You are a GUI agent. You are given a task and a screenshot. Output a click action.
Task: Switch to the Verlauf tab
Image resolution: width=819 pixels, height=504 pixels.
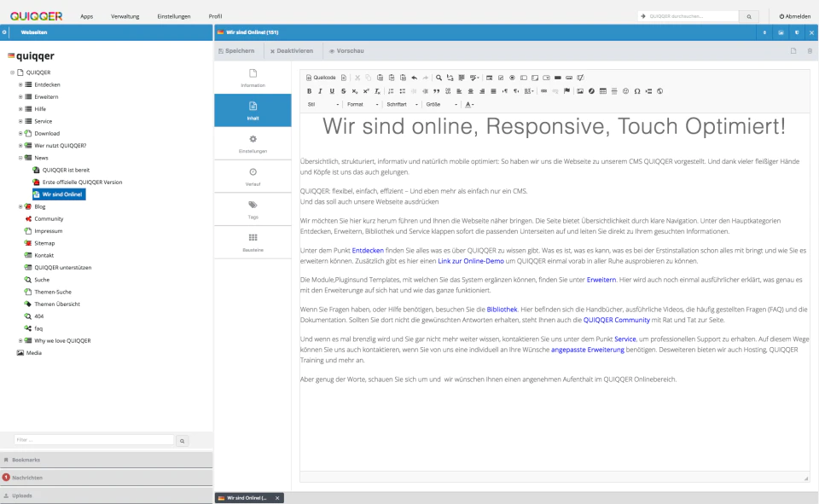[x=253, y=177]
